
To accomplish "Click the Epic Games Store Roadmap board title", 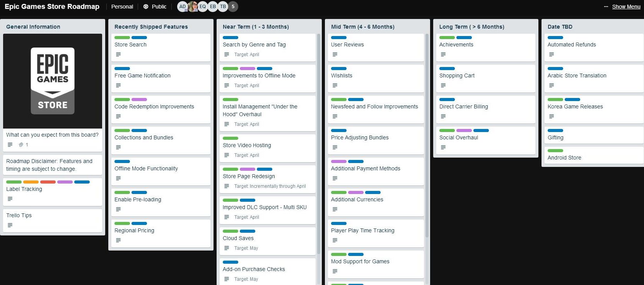I will (52, 7).
